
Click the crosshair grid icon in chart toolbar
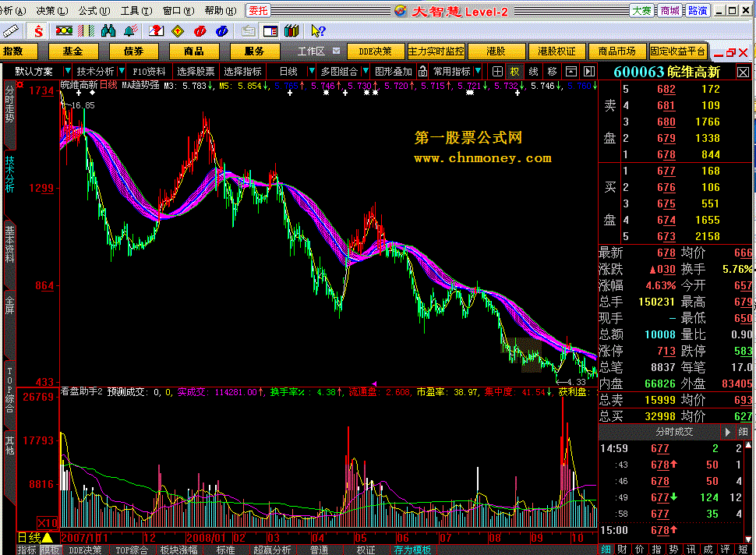click(497, 72)
